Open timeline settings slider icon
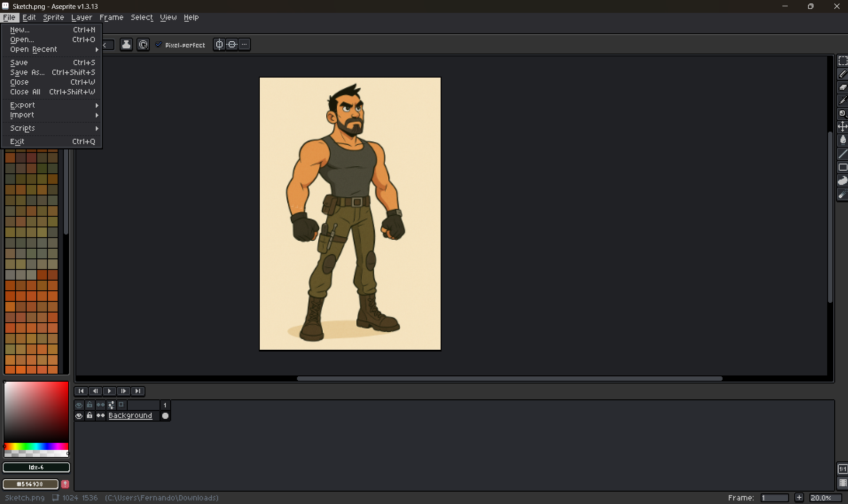 (111, 405)
